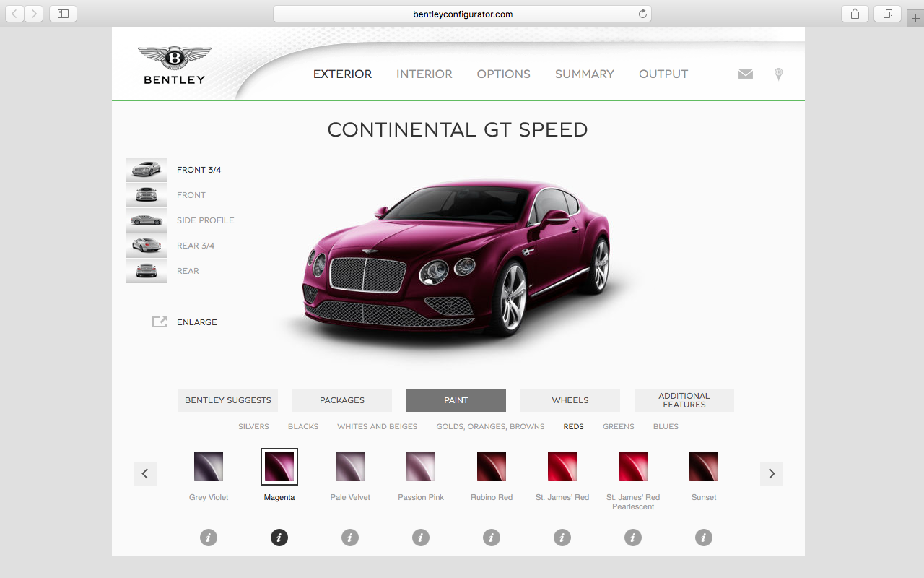This screenshot has width=924, height=578.
Task: Choose the Pale Velvet color swatch
Action: [350, 467]
